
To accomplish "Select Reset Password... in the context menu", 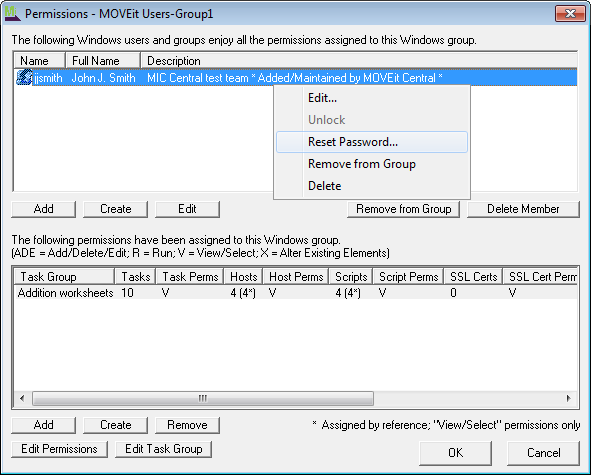I will click(372, 142).
